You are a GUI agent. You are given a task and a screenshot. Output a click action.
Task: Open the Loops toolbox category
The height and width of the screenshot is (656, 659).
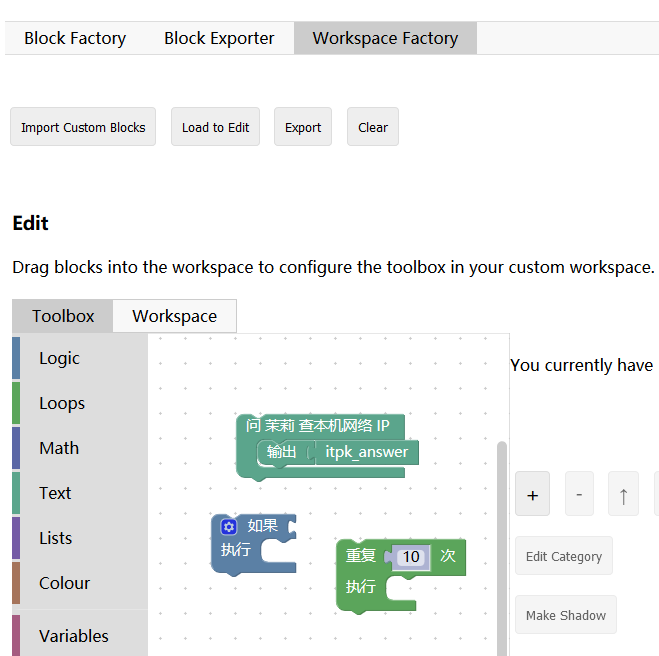click(80, 403)
